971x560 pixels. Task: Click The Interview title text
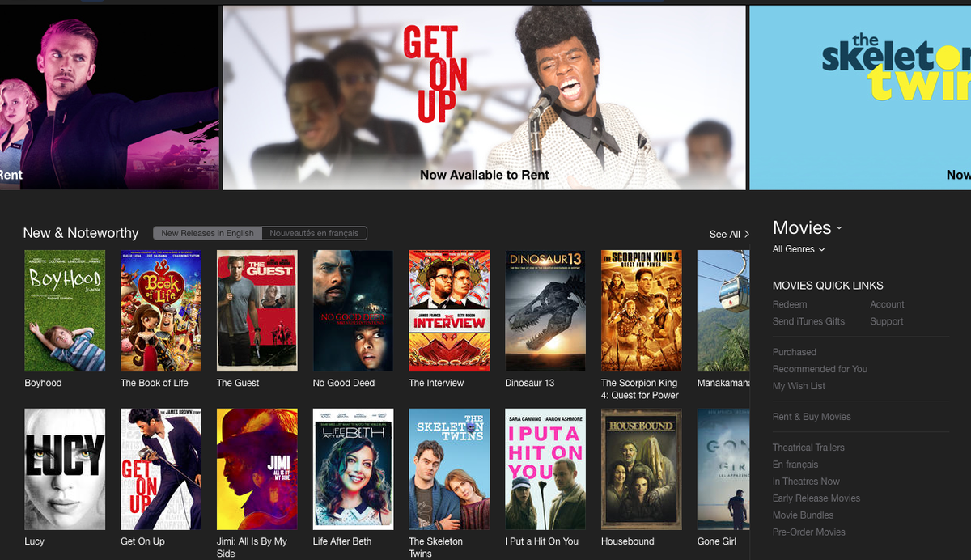436,383
